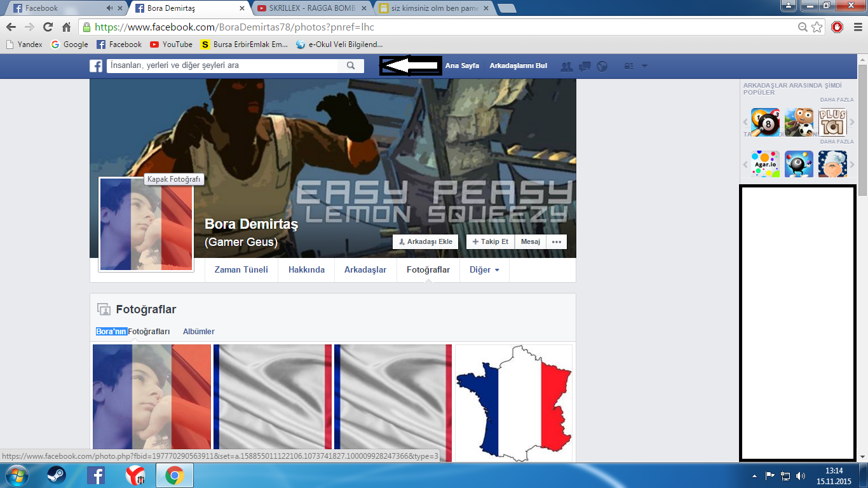Open the profile picture thumbnail
The image size is (868, 488).
click(x=146, y=224)
